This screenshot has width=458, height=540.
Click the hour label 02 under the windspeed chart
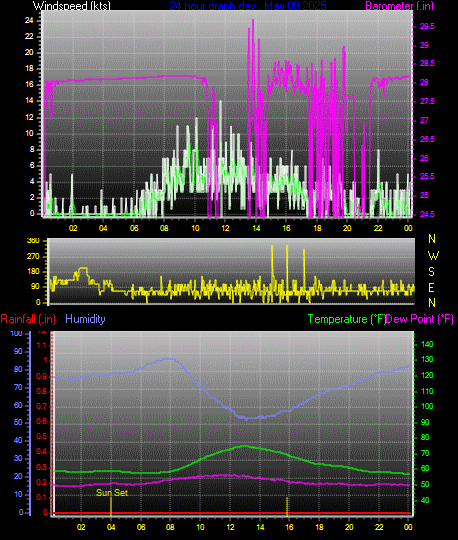click(x=73, y=228)
